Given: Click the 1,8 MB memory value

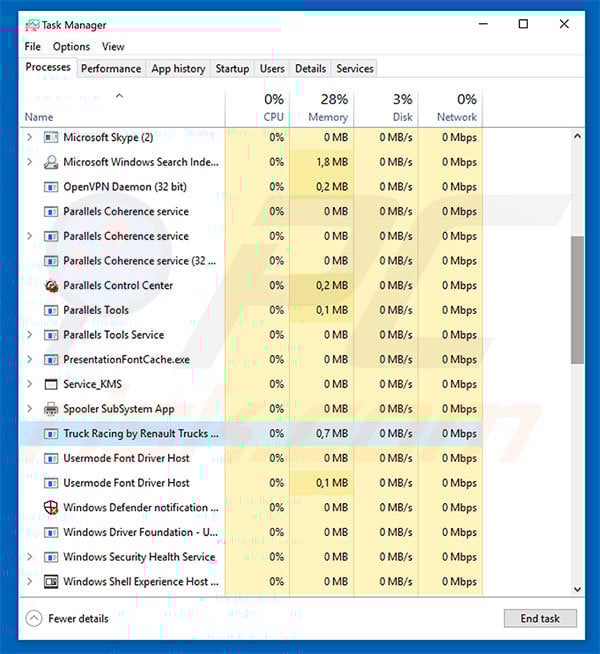Looking at the screenshot, I should pos(332,162).
